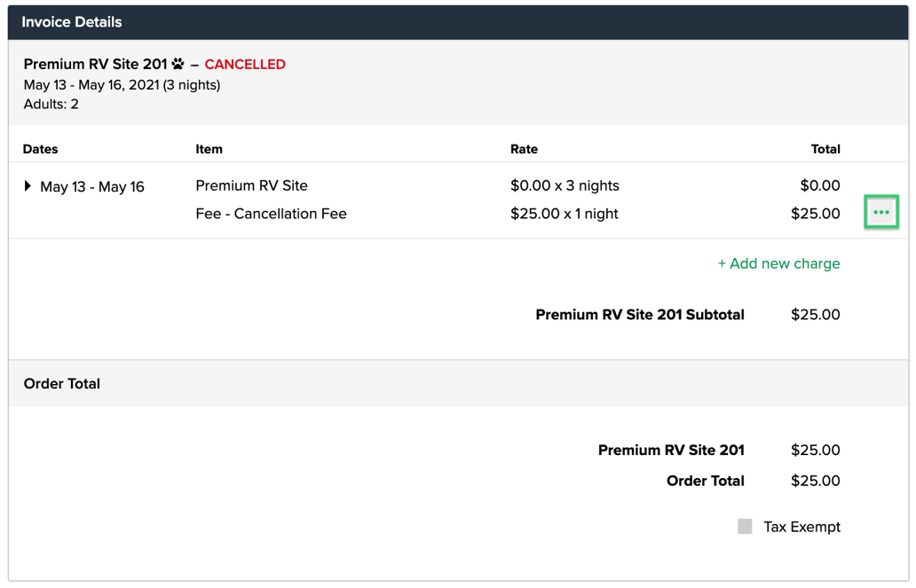Open the cancellation fee actions ellipsis menu
The image size is (916, 588).
click(x=880, y=212)
